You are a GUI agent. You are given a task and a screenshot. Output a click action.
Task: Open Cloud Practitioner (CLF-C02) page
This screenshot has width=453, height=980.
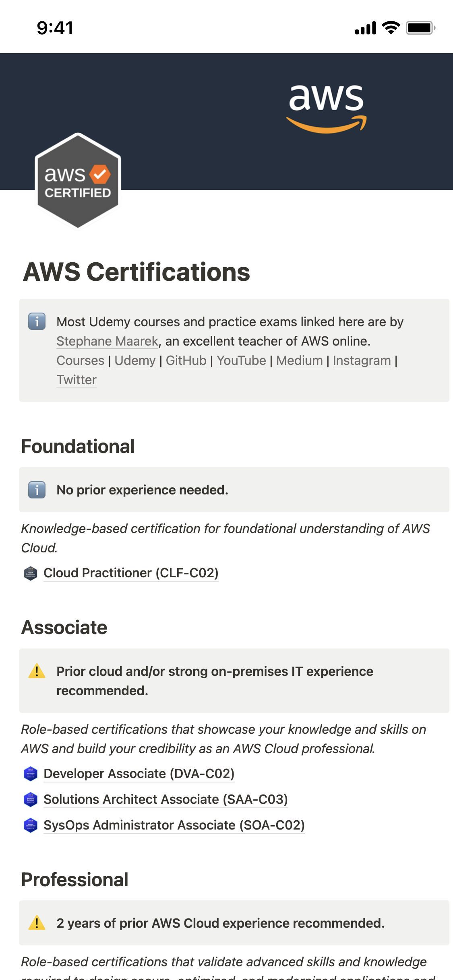pos(131,573)
